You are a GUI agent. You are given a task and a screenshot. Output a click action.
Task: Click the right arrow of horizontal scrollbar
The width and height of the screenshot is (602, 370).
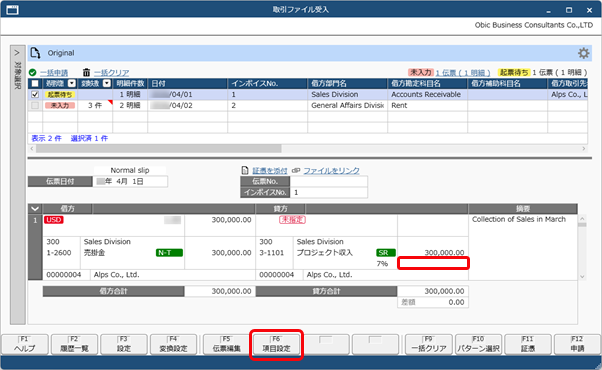(584, 149)
